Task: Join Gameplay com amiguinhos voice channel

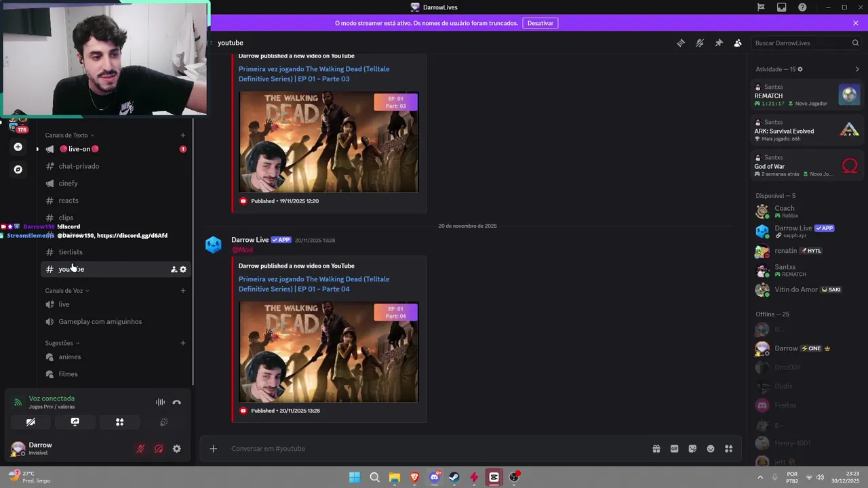Action: pos(115,321)
